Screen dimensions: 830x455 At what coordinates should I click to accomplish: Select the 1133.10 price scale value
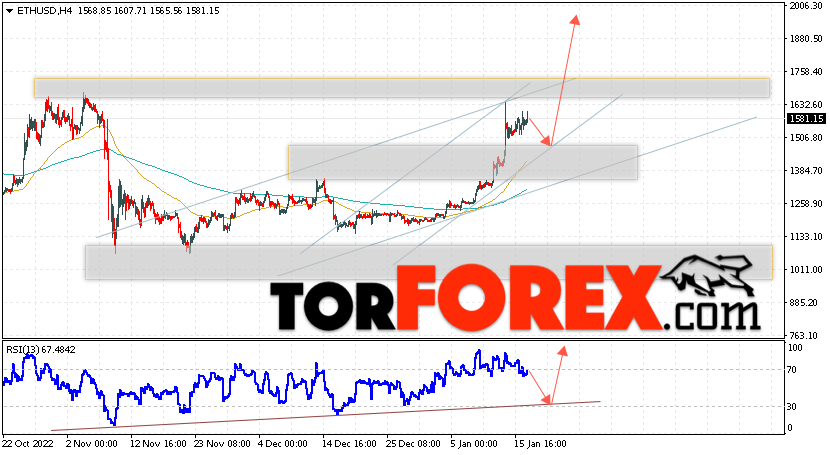click(x=805, y=236)
